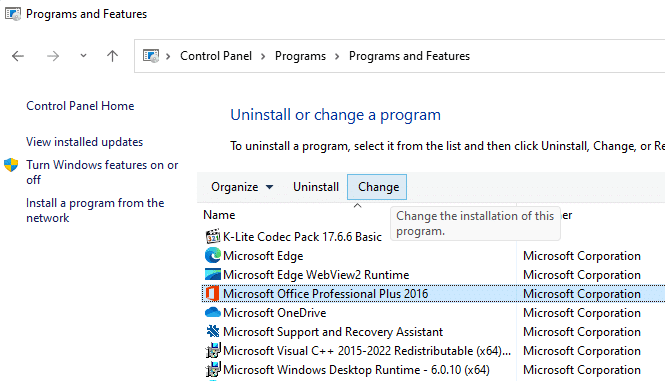Expand the chevron after Control Panel breadcrumb
Viewport: 665px width, 381px height.
(x=263, y=56)
